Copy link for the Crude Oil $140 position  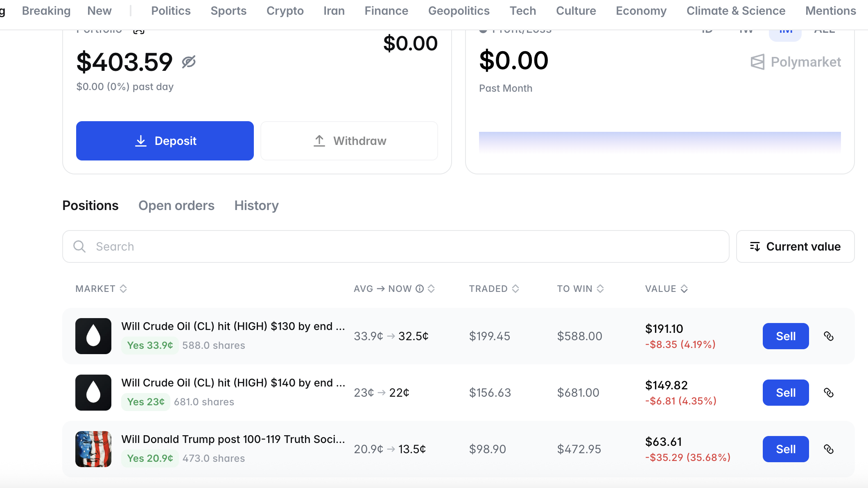tap(829, 393)
